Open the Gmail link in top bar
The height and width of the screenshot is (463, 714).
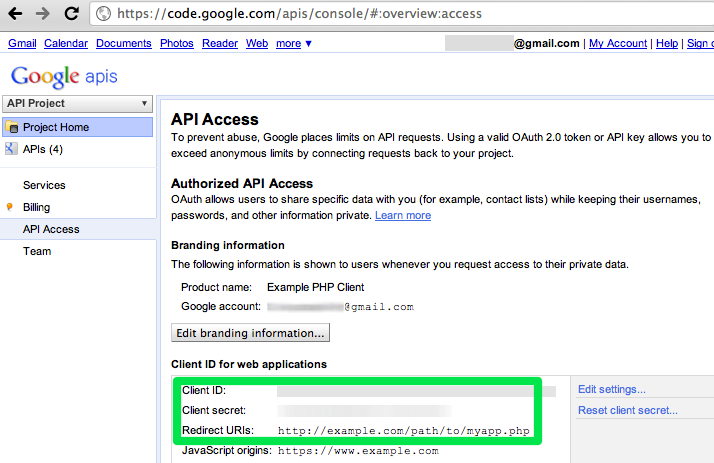point(22,44)
